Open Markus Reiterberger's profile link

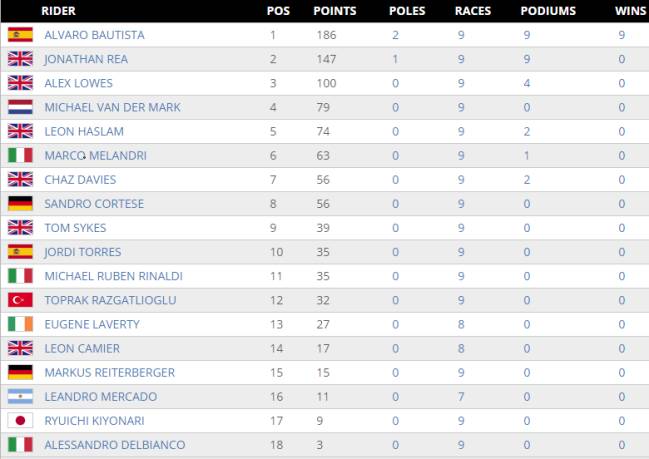[x=110, y=372]
